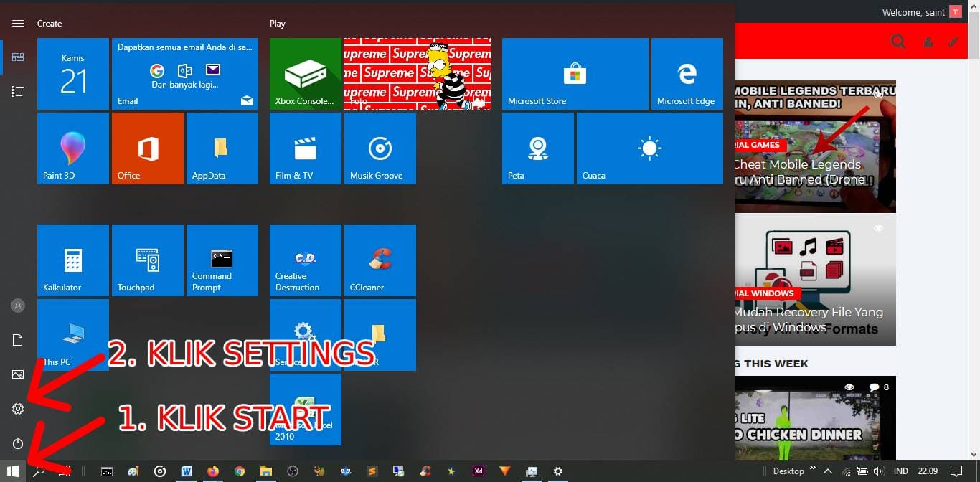Open Microsoft Edge from the Play group
Viewport: 980px width, 482px height.
coord(687,73)
